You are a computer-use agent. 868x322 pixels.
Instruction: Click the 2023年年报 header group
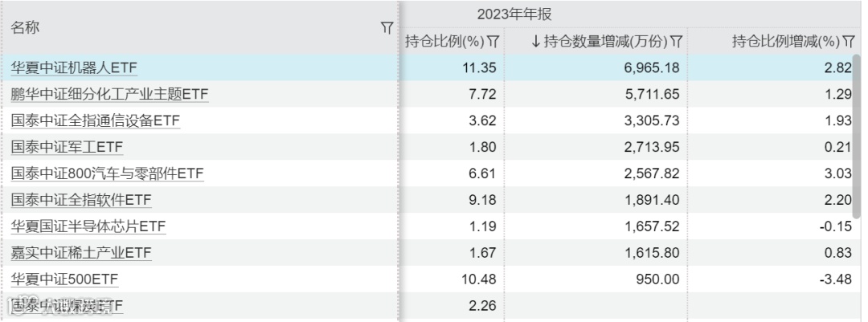pos(514,14)
